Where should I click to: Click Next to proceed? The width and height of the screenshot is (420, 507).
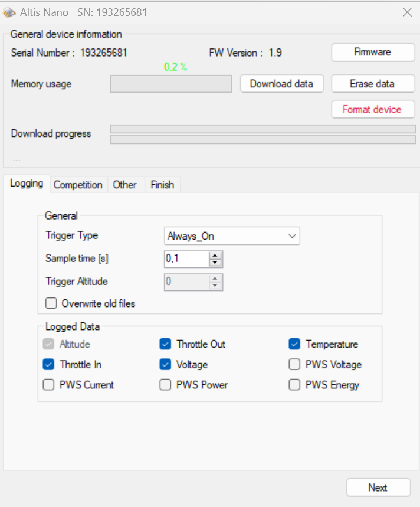pyautogui.click(x=378, y=488)
